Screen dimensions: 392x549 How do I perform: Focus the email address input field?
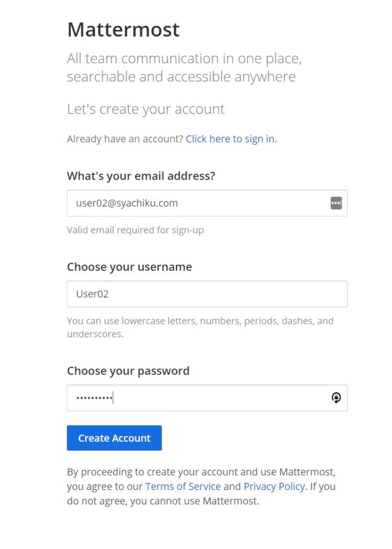207,203
